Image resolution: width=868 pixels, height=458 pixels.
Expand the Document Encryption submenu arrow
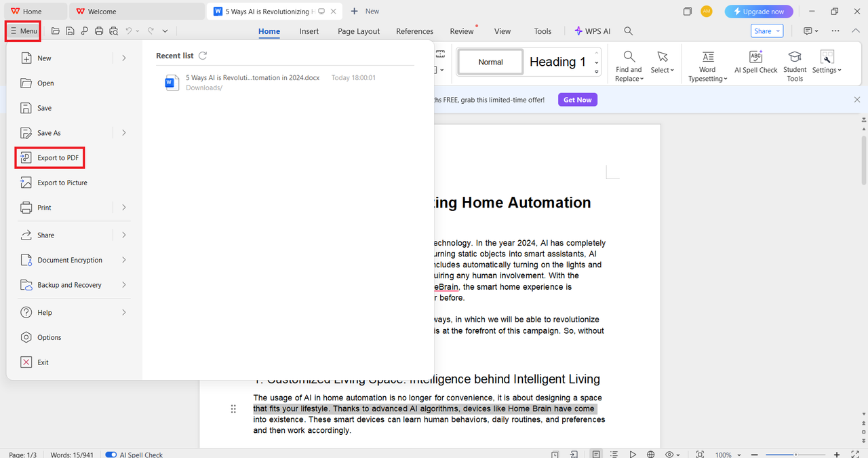pyautogui.click(x=124, y=261)
